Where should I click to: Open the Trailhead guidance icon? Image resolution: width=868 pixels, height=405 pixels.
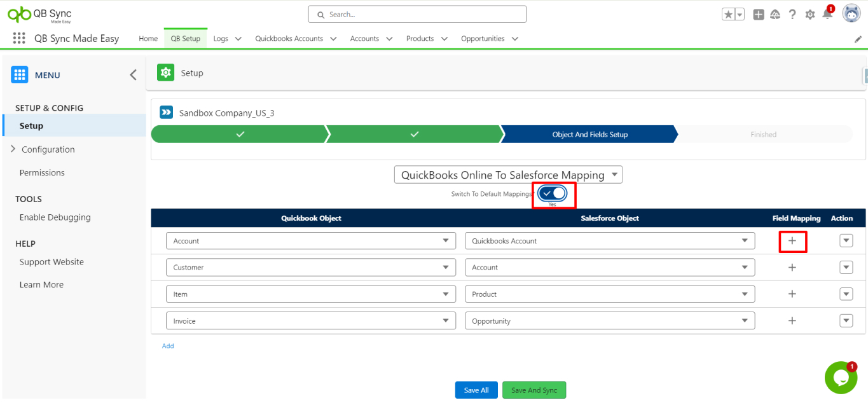click(775, 14)
